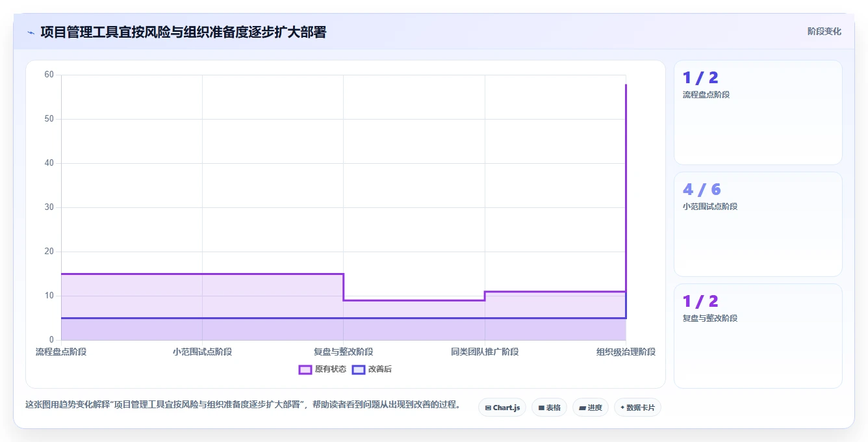The width and height of the screenshot is (868, 442).
Task: Click the 进度 tag chip
Action: tap(590, 408)
